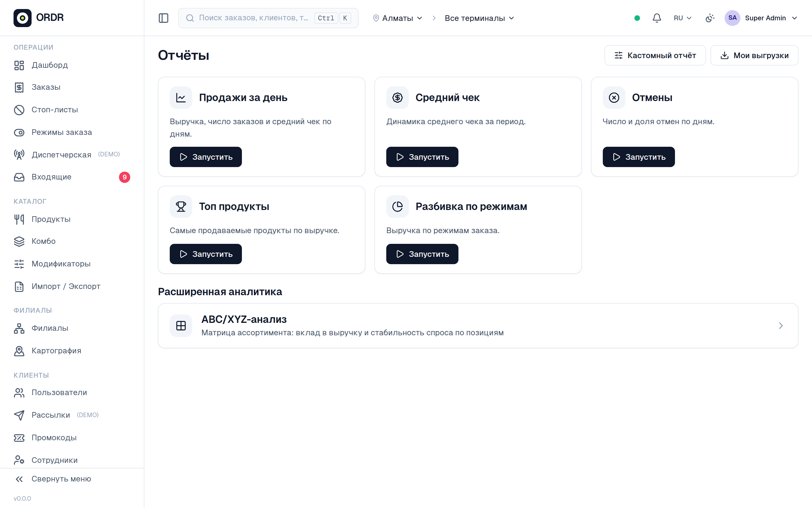The width and height of the screenshot is (812, 508).
Task: Click SA user avatar
Action: coord(732,18)
